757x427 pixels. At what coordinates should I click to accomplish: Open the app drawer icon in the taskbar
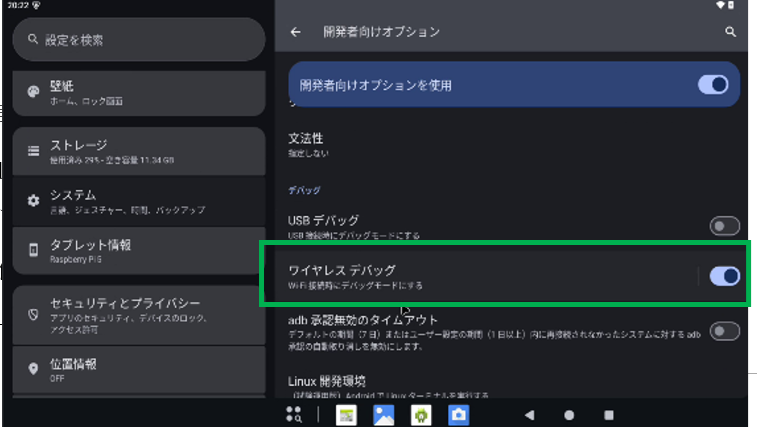[294, 414]
